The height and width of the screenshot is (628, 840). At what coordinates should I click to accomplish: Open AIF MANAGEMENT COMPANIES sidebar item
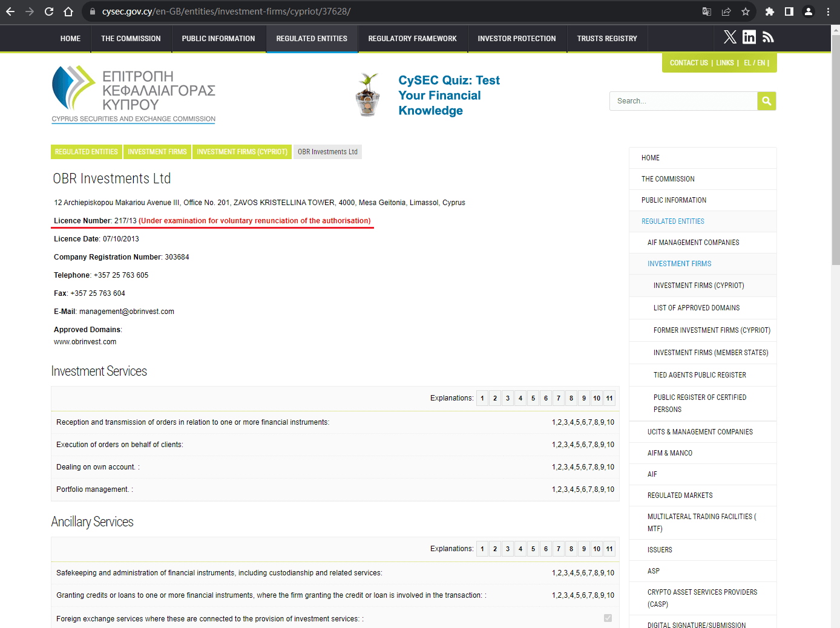(703, 243)
